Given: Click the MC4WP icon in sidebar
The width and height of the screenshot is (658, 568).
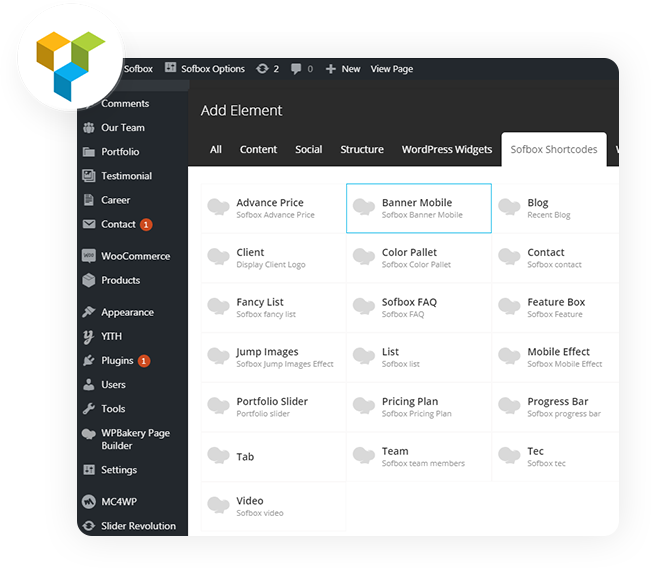Looking at the screenshot, I should 89,502.
